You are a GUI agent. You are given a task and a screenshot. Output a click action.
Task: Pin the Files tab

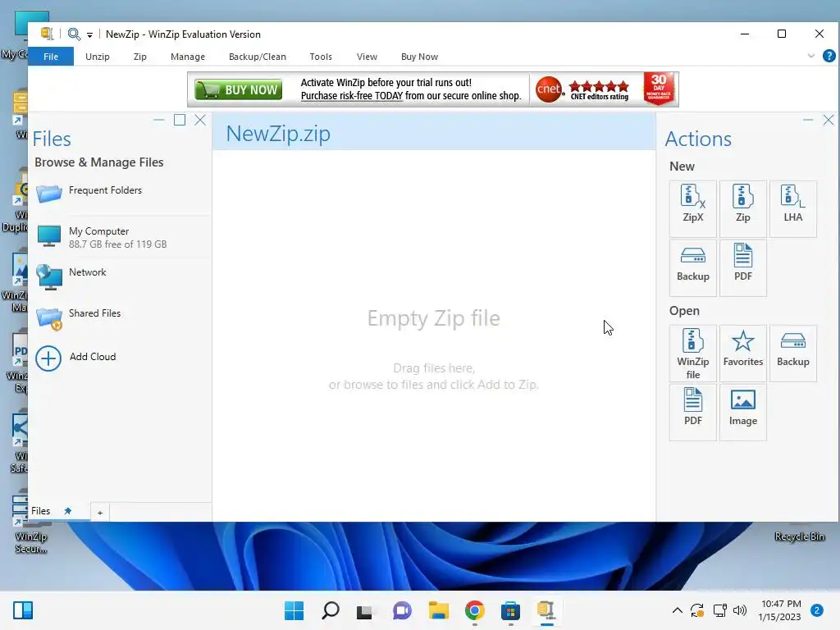click(67, 511)
